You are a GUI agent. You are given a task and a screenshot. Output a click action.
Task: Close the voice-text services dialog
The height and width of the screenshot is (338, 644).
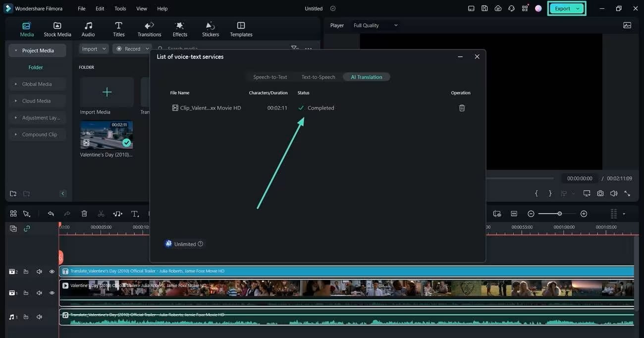point(477,56)
